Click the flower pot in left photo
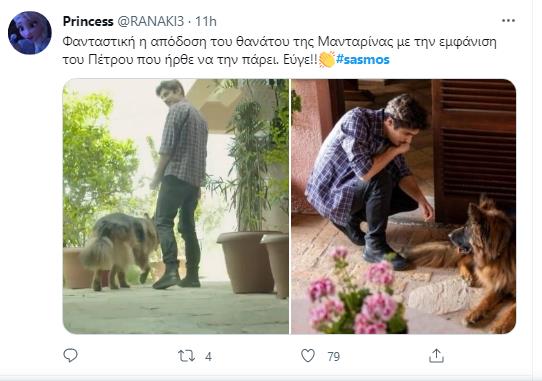 coord(245,262)
